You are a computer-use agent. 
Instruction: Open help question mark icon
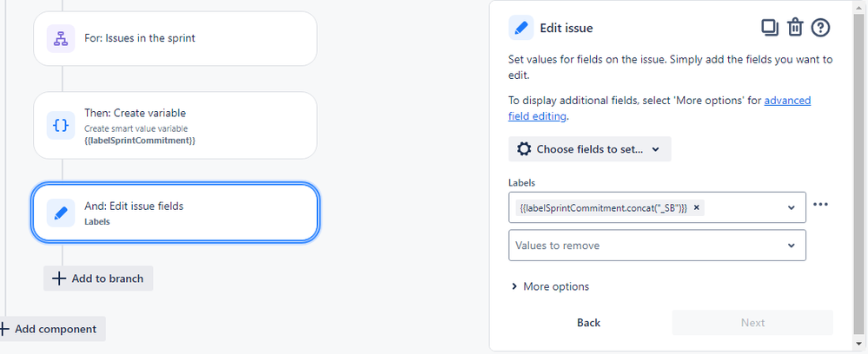820,28
